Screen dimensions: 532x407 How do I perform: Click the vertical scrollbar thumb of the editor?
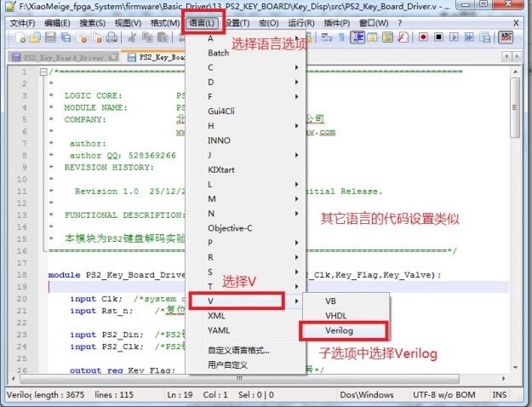tap(515, 107)
